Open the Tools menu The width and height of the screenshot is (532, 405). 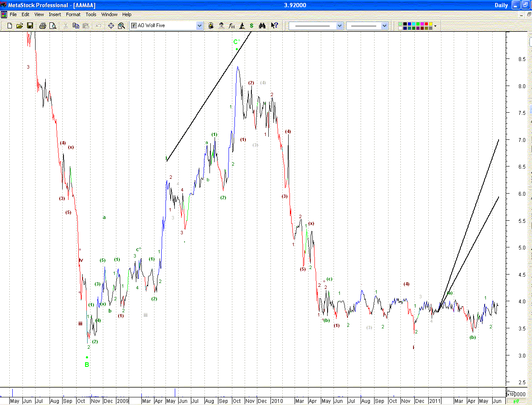click(91, 14)
